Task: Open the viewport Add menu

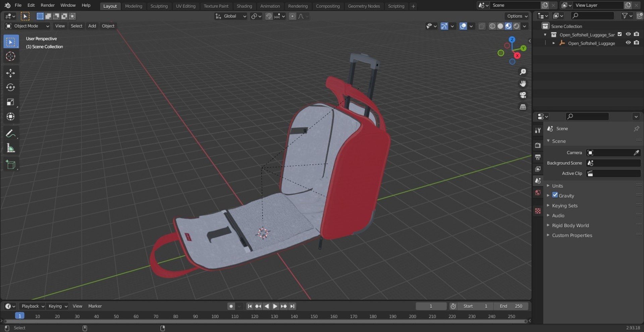Action: point(92,26)
